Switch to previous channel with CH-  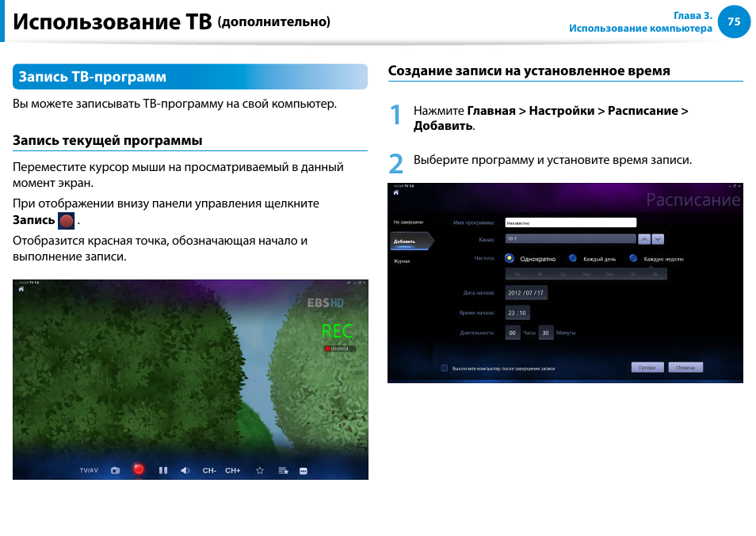coord(209,470)
